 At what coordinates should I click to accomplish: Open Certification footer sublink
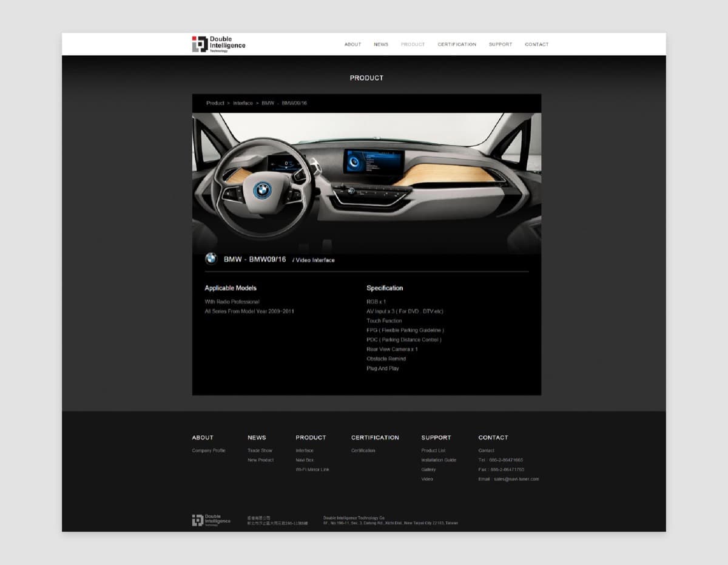click(x=363, y=451)
